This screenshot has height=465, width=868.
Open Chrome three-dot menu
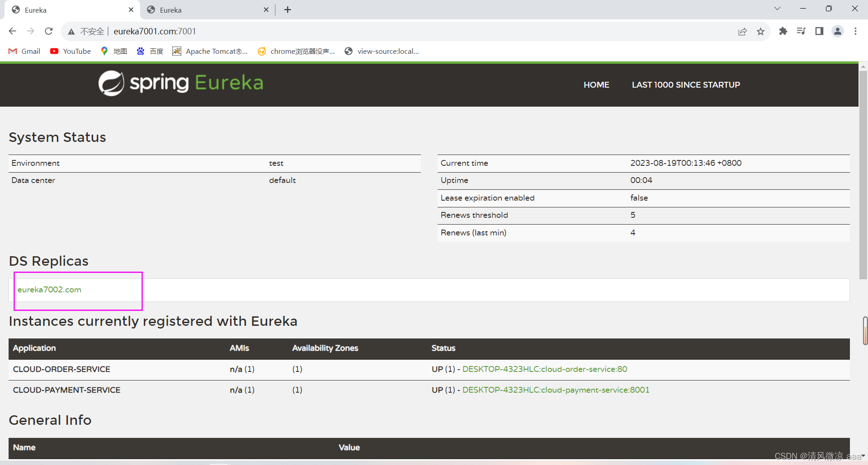(x=855, y=31)
